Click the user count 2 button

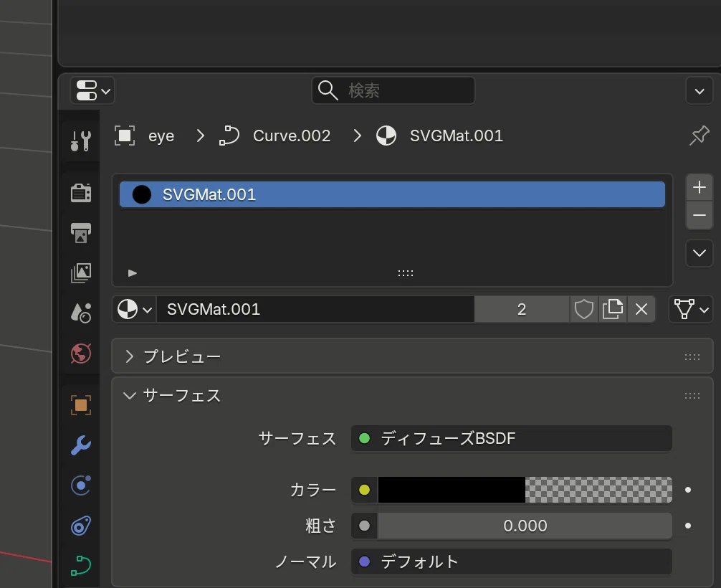(522, 310)
